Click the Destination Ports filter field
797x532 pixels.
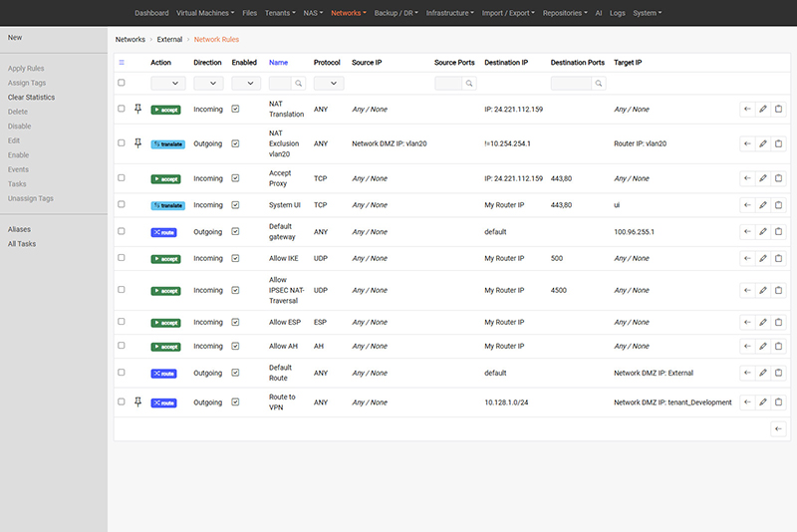(571, 84)
